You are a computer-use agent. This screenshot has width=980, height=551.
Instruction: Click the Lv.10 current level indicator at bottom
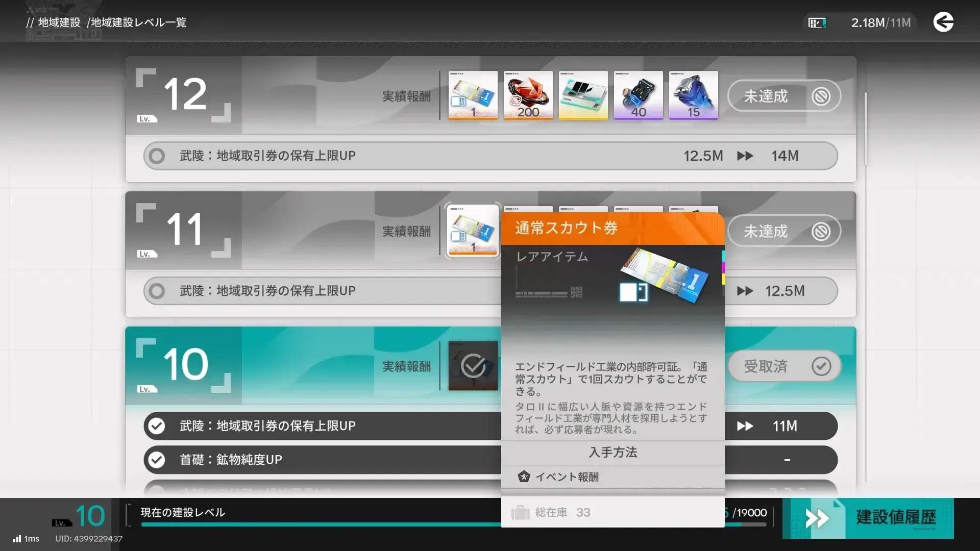point(79,516)
